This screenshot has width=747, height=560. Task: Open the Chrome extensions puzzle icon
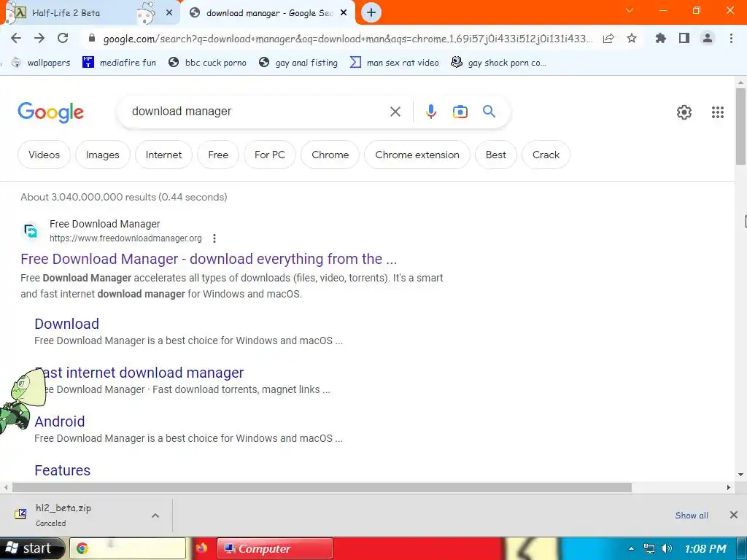click(x=661, y=39)
